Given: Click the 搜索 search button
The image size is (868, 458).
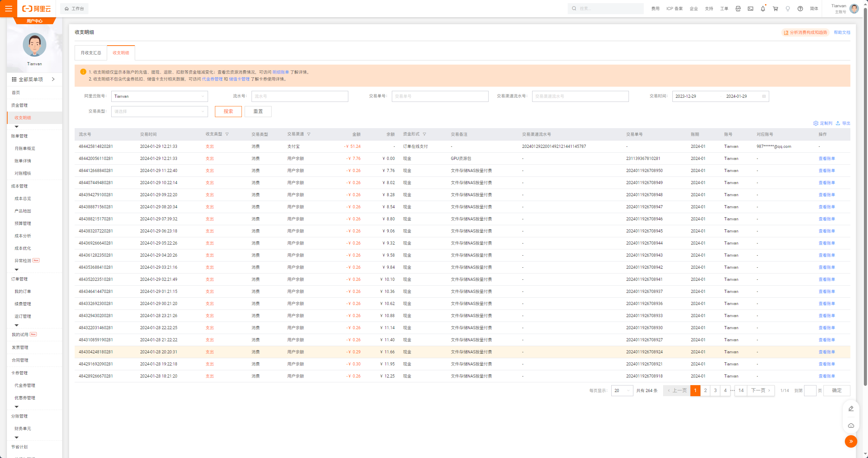Looking at the screenshot, I should (228, 112).
